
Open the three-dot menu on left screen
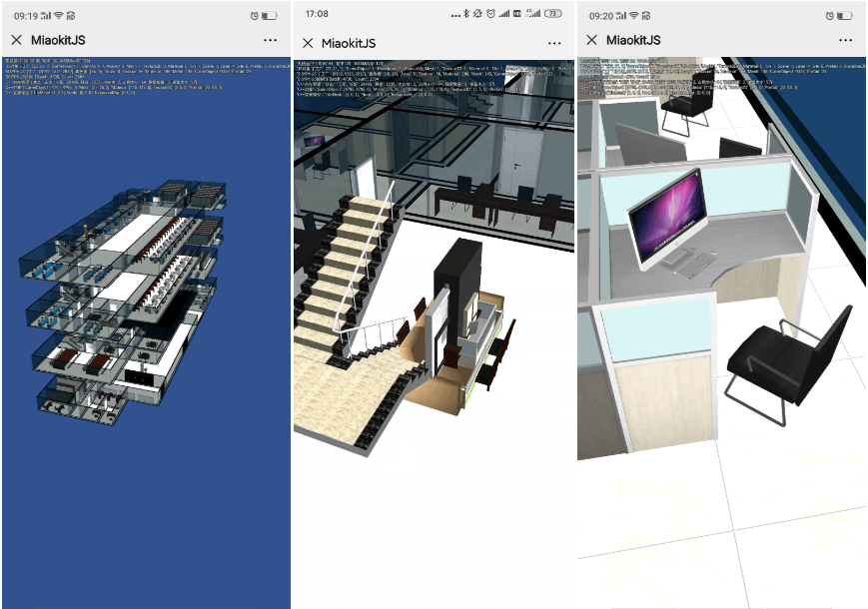[x=271, y=40]
